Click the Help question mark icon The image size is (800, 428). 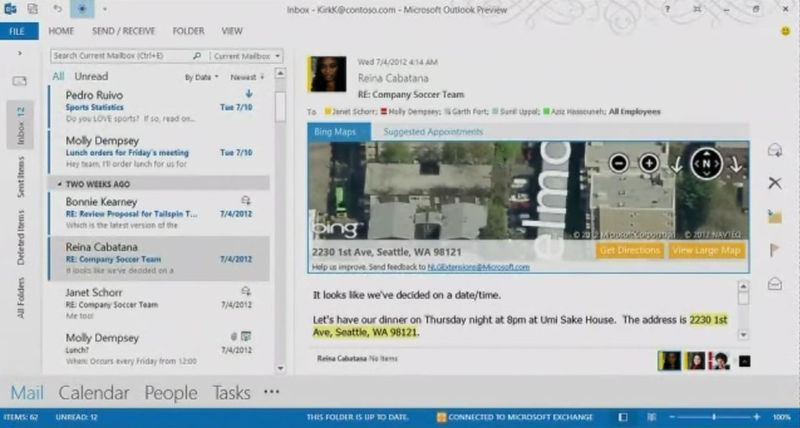click(x=667, y=9)
